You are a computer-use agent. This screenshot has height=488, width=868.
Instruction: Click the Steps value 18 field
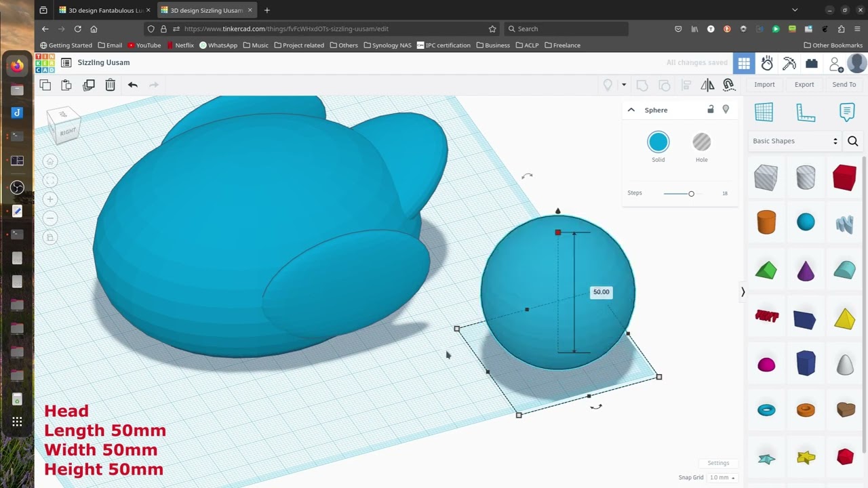724,194
